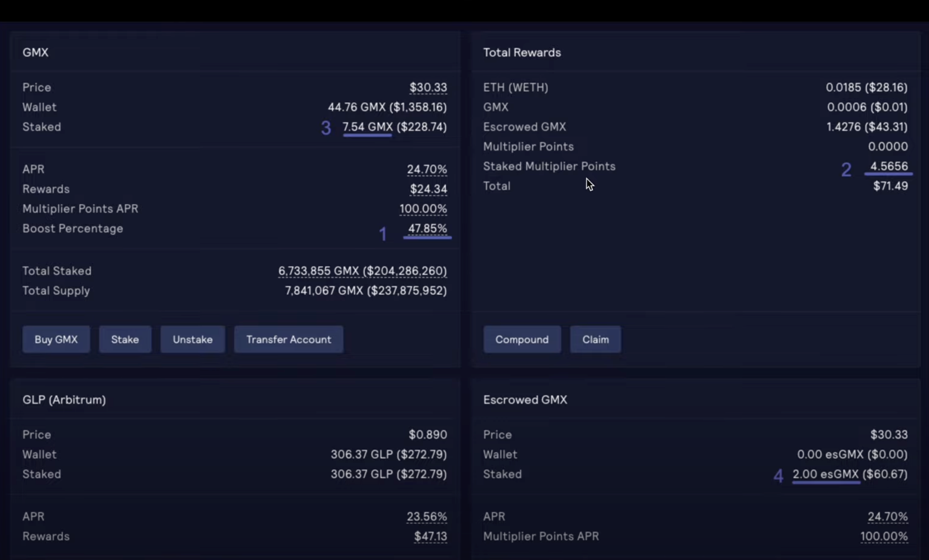This screenshot has height=560, width=929.
Task: Click GLP Wallet 306.37 GLP value
Action: tap(389, 454)
